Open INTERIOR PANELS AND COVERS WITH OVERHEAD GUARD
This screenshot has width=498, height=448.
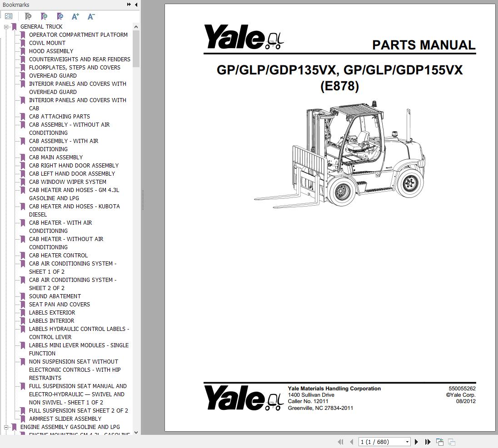click(x=78, y=88)
